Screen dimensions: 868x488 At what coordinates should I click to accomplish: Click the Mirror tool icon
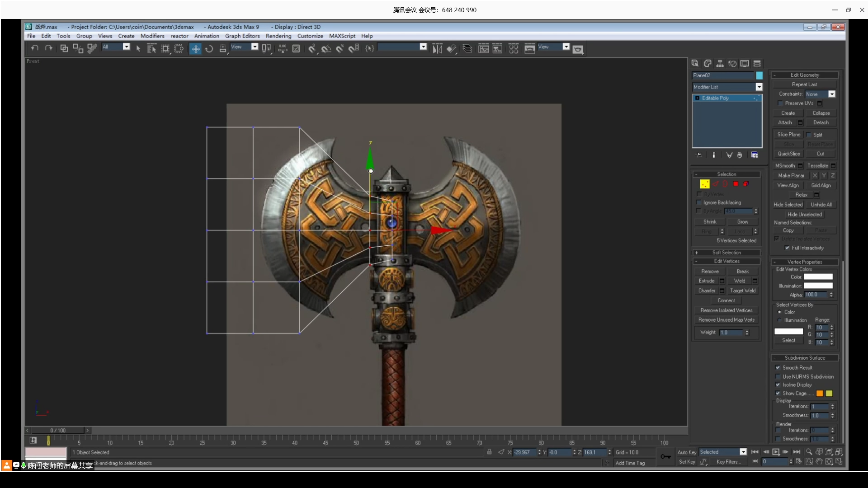pyautogui.click(x=437, y=49)
